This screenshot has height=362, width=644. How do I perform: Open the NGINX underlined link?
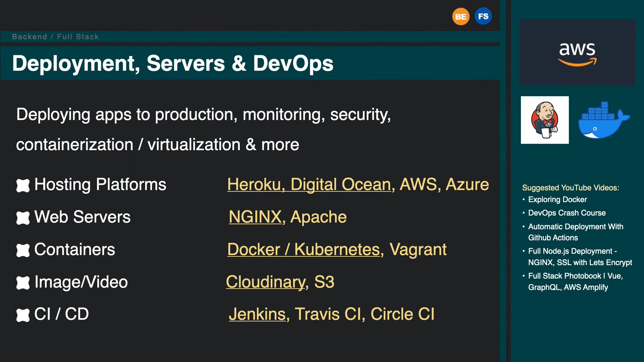coord(255,217)
